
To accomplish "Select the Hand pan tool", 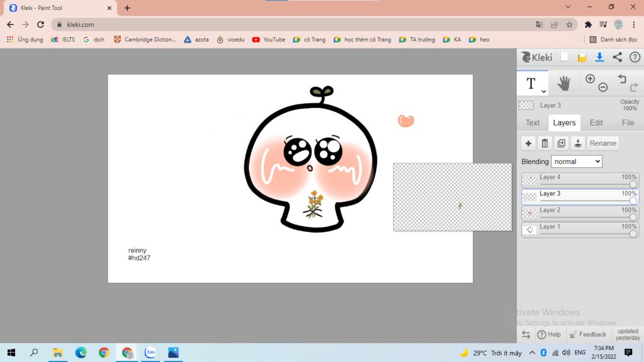I will coord(564,84).
